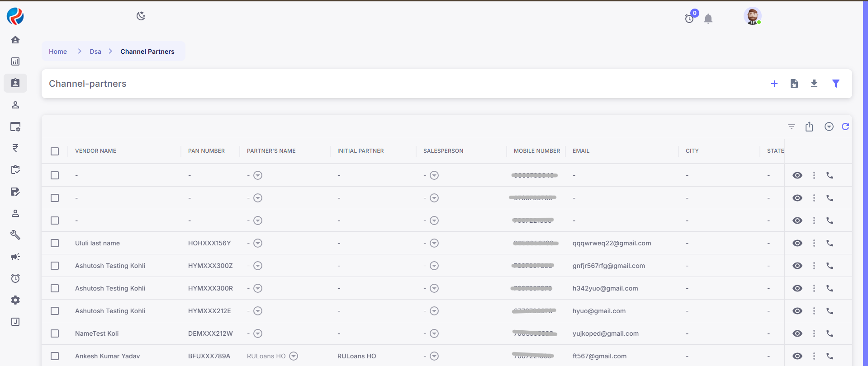Image resolution: width=868 pixels, height=366 pixels.
Task: Open three-dot menu for Ashutosh HYMXXX300Z row
Action: point(814,266)
